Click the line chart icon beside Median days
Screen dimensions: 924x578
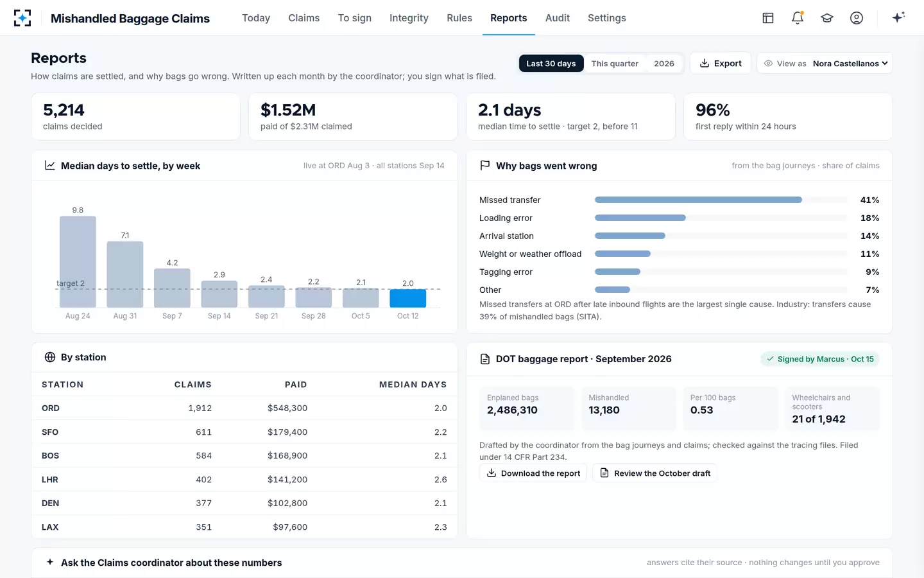click(x=49, y=166)
